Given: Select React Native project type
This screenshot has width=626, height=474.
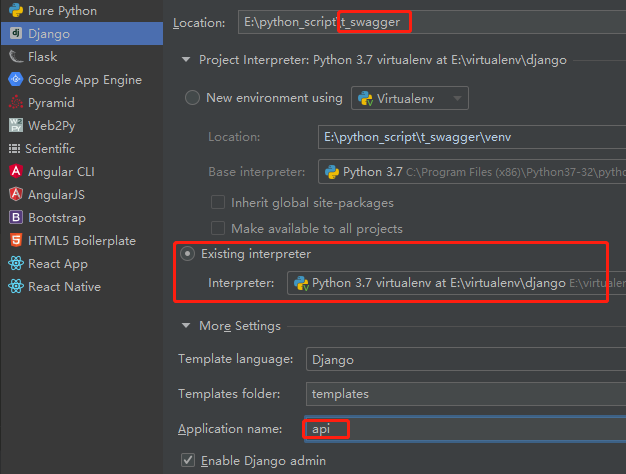Looking at the screenshot, I should pyautogui.click(x=65, y=287).
